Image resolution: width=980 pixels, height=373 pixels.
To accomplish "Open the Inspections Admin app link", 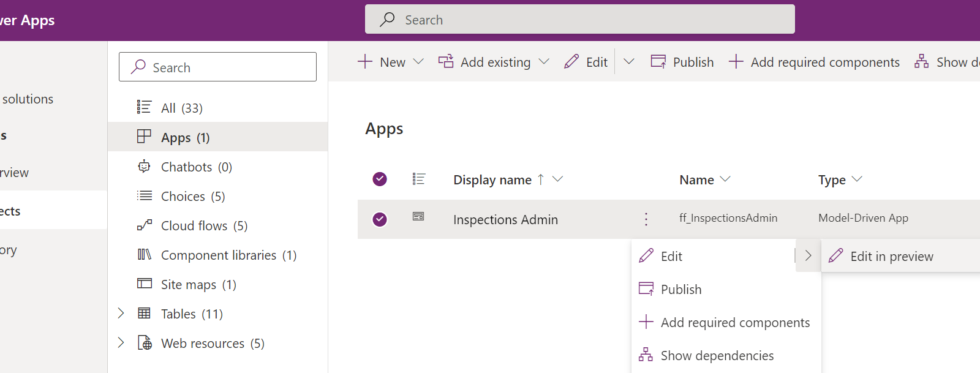I will pyautogui.click(x=505, y=219).
